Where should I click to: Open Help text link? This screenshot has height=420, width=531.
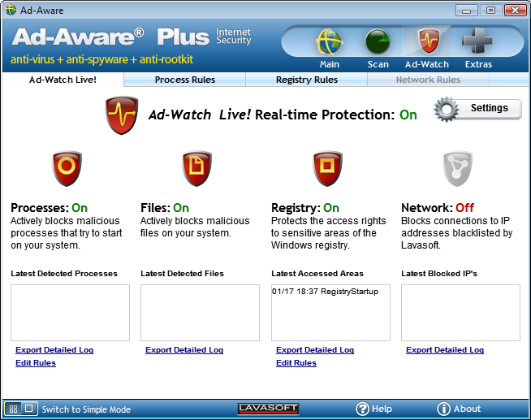click(382, 409)
